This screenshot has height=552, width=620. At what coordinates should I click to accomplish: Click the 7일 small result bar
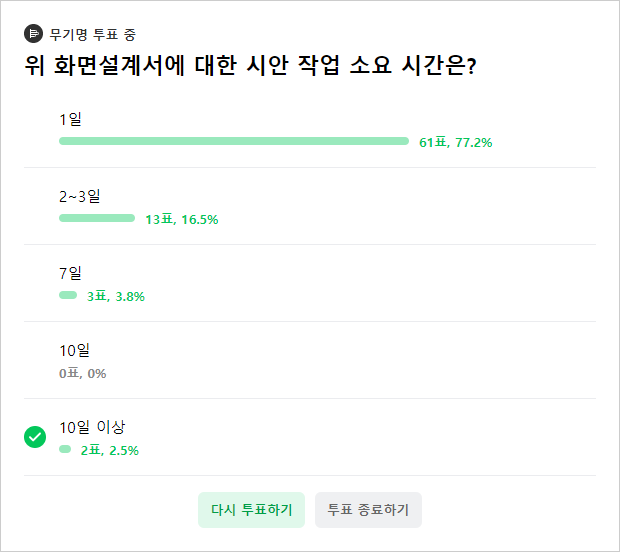[x=68, y=295]
